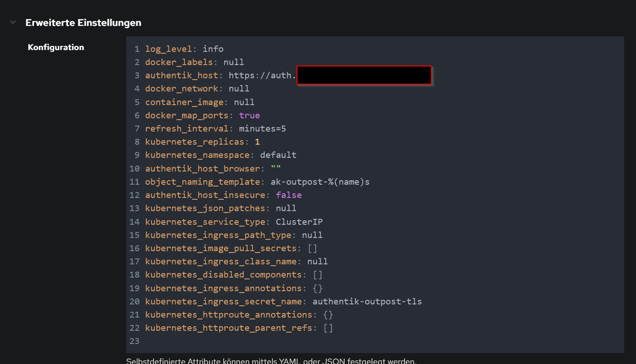Click kubernetes_httproute_parent_refs empty list

point(328,328)
